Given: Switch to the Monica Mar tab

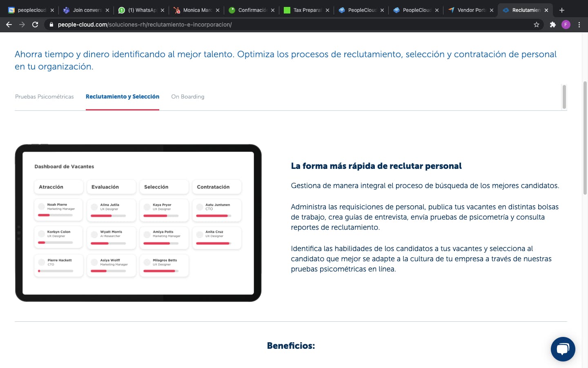Looking at the screenshot, I should (x=197, y=10).
